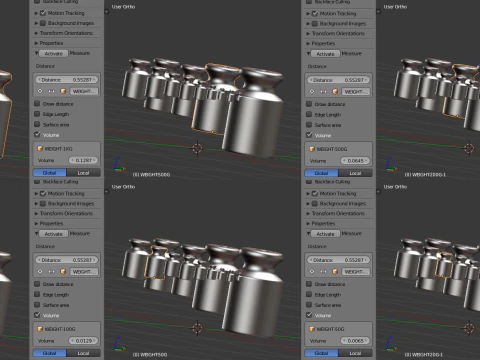Viewport: 480px width, 360px height.
Task: Click vertex pair measure icon in WEIGHT-500G panel
Action: pyautogui.click(x=323, y=91)
